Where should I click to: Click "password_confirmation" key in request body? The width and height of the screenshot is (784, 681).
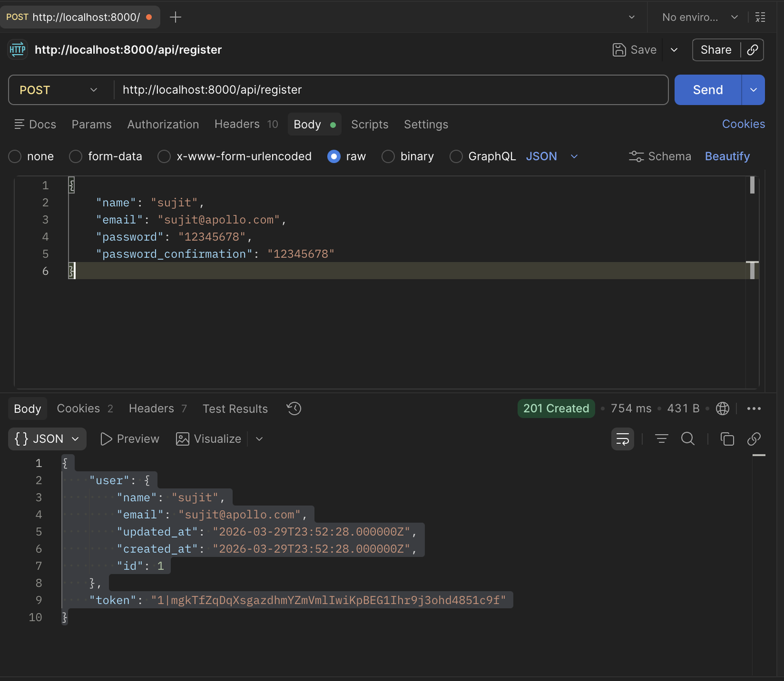tap(174, 254)
